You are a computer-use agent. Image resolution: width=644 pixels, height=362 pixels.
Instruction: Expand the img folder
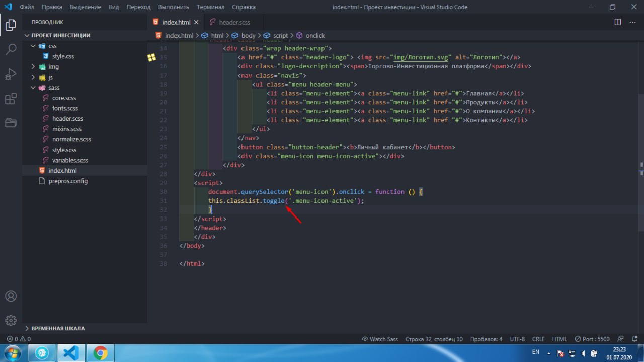click(x=85, y=66)
